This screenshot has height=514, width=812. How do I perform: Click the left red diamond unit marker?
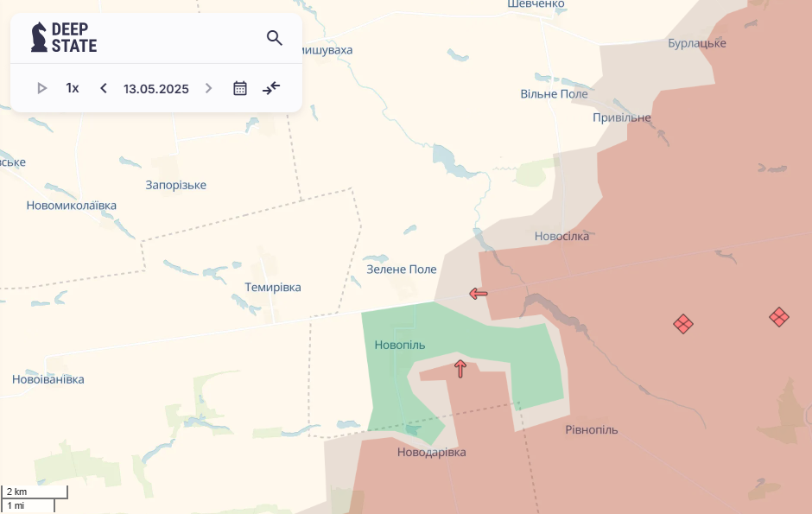683,324
